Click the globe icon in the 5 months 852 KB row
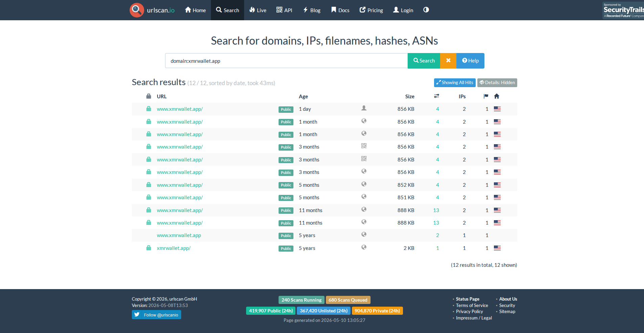 [x=364, y=184]
